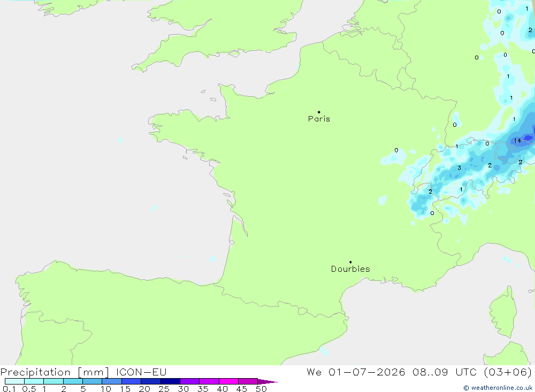This screenshot has height=392, width=535.
Task: Pick the 45–50 mm legend swatch
Action: click(248, 381)
